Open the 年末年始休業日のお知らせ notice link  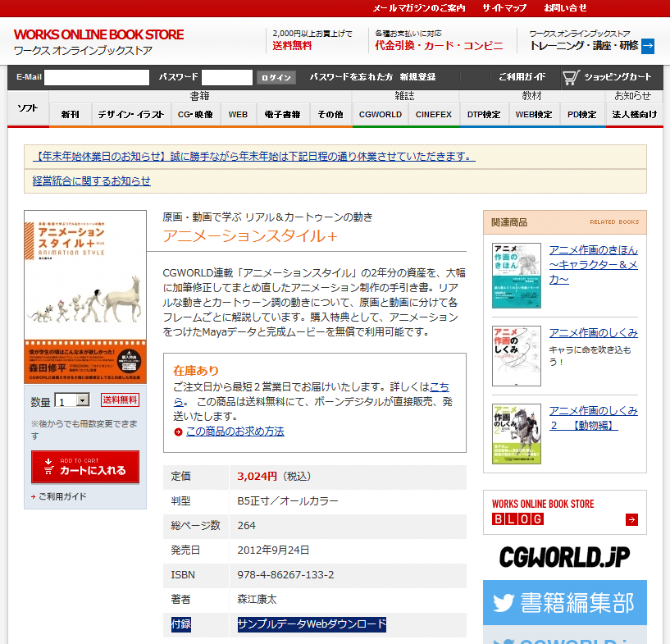tap(254, 157)
